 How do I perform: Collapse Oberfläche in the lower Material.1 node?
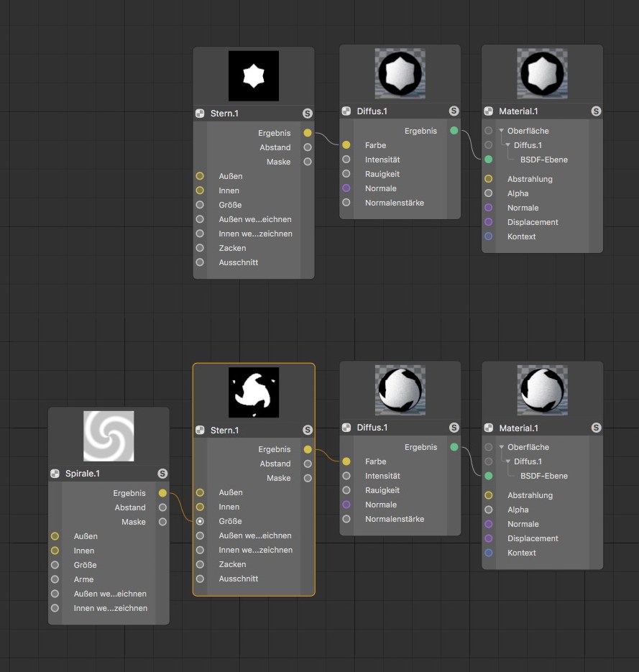pos(501,446)
